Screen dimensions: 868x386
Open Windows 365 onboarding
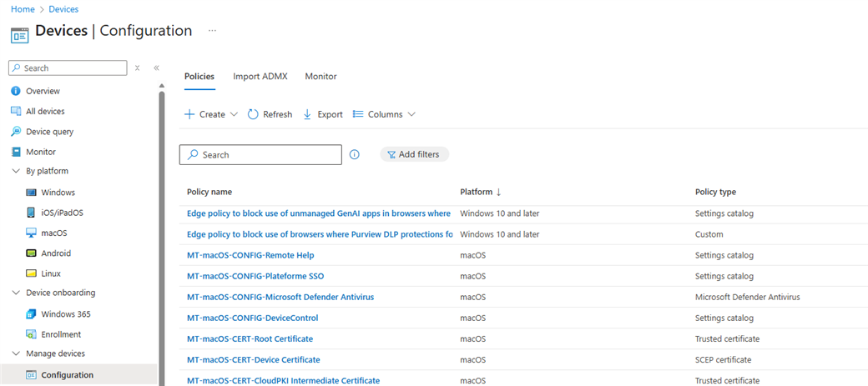65,314
